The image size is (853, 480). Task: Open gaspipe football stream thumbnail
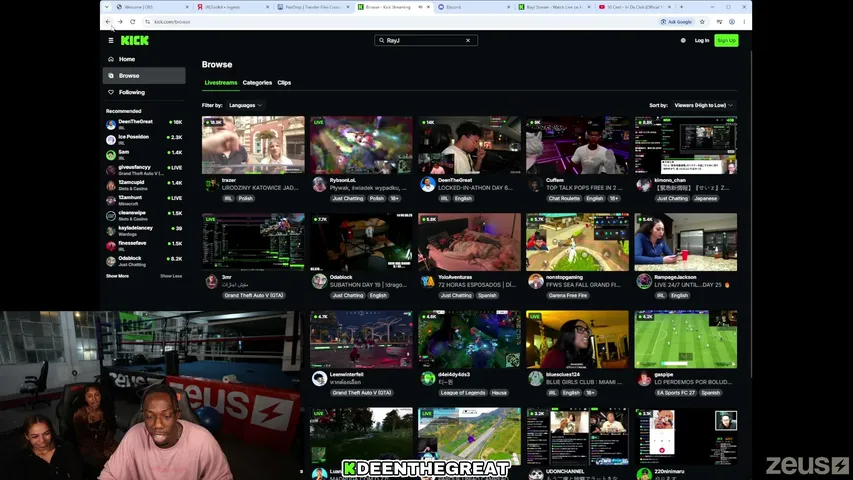[x=685, y=340]
